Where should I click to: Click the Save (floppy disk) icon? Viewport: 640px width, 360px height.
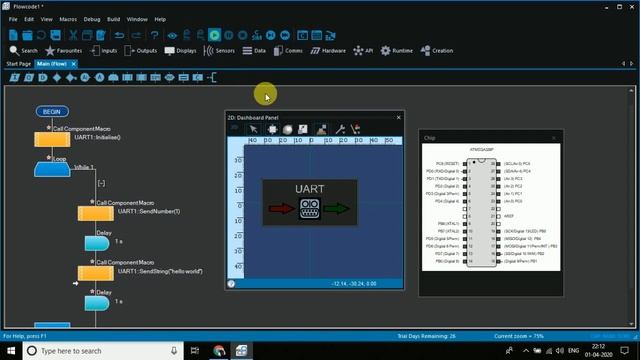click(56, 35)
